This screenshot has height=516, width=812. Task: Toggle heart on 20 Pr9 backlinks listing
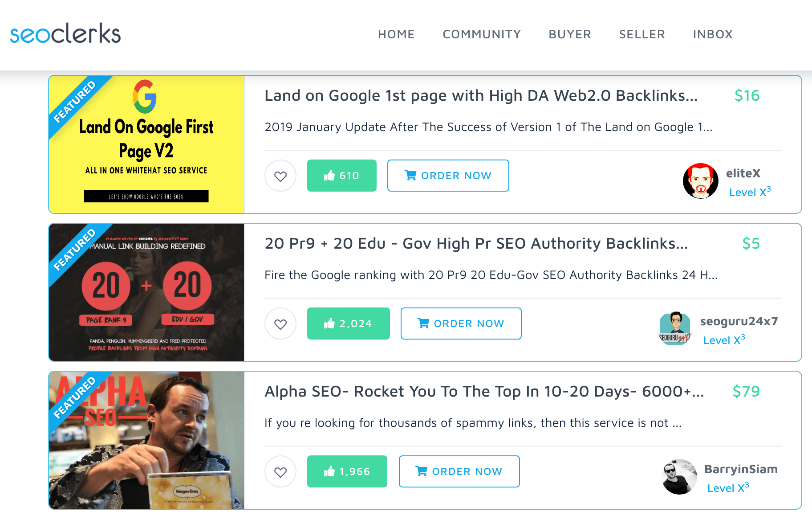pos(280,324)
